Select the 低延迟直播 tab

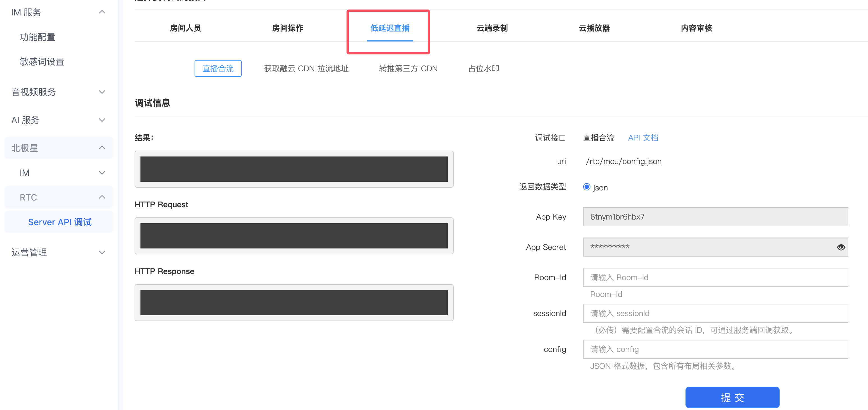(390, 28)
